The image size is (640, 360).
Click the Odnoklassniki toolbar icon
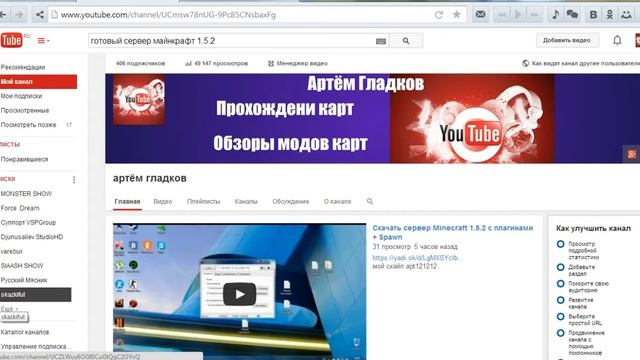click(610, 15)
